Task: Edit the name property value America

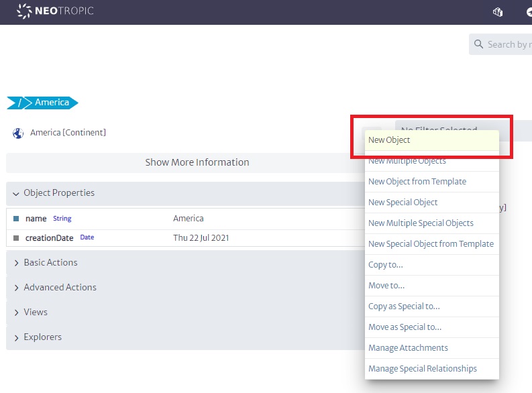Action: point(189,219)
